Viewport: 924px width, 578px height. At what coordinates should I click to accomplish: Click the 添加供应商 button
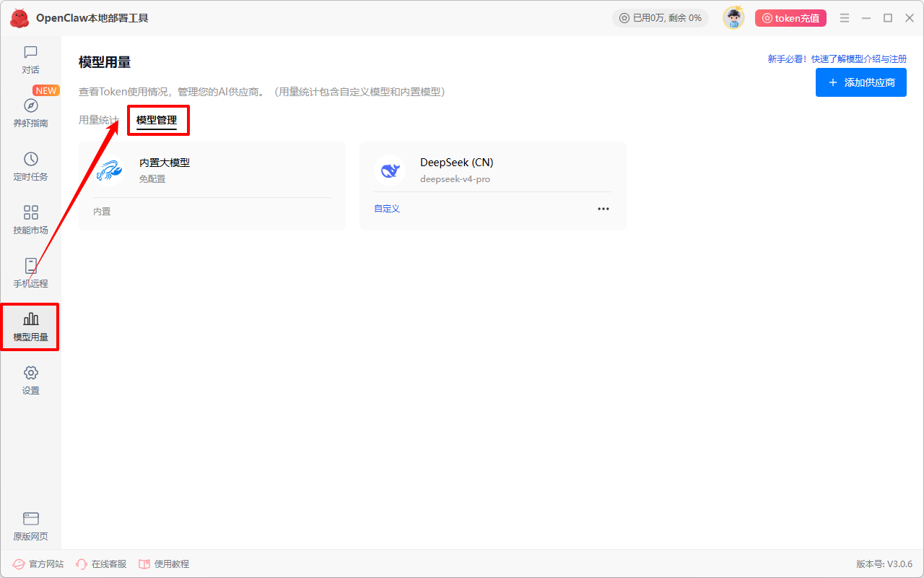tap(861, 82)
